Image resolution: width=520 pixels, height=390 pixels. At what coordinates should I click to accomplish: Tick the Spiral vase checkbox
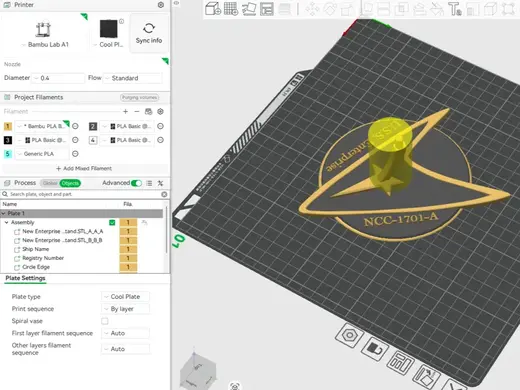click(x=105, y=321)
